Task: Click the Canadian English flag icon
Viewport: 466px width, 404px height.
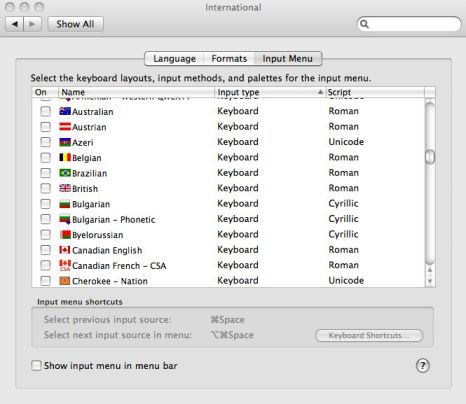Action: coord(65,250)
